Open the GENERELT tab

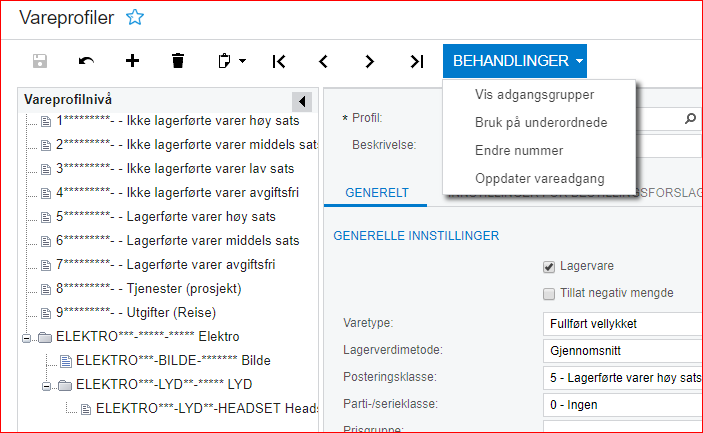[376, 192]
